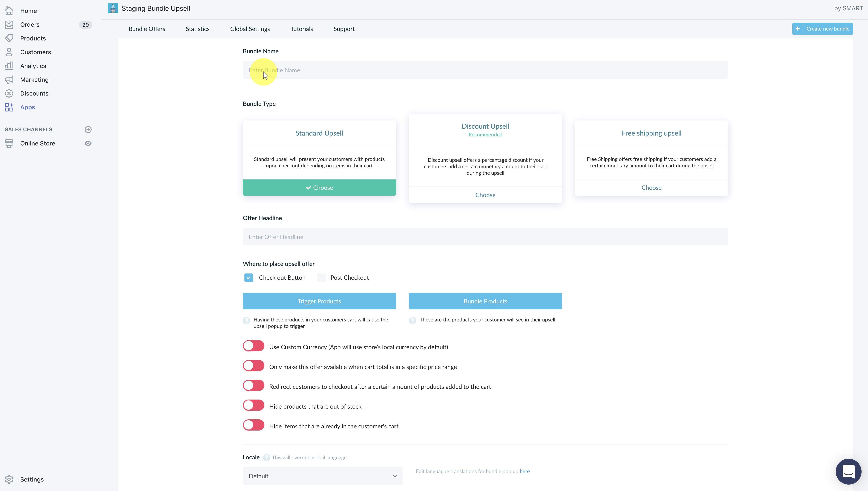Click the Home icon in sidebar
The height and width of the screenshot is (491, 868).
(x=9, y=11)
